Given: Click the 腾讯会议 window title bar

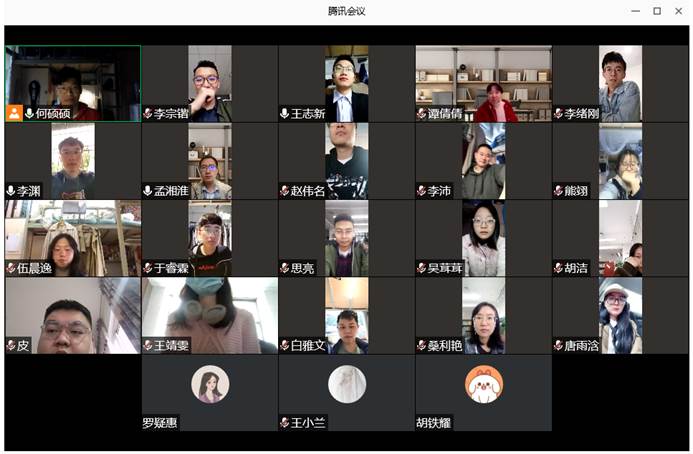Looking at the screenshot, I should (346, 11).
